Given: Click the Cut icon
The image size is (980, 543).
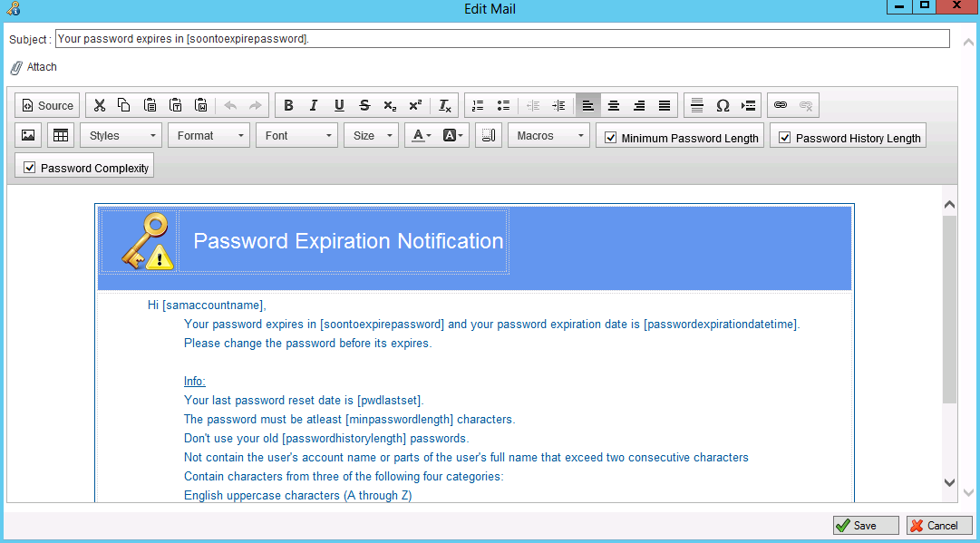Looking at the screenshot, I should pos(99,105).
